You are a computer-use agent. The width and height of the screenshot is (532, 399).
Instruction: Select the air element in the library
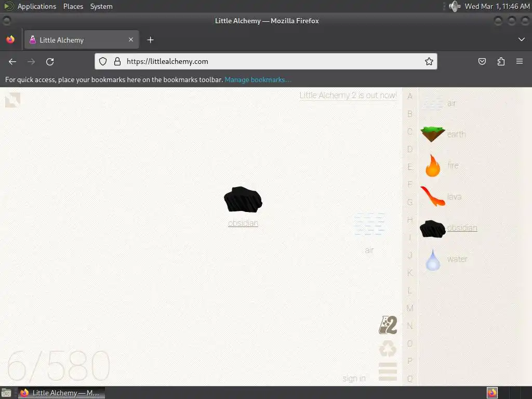click(433, 103)
